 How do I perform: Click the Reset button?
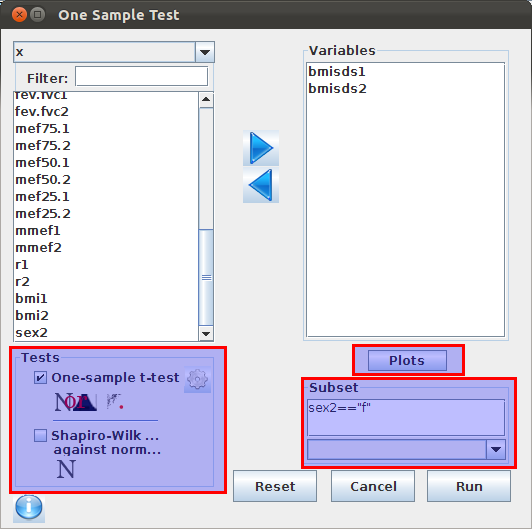click(275, 486)
